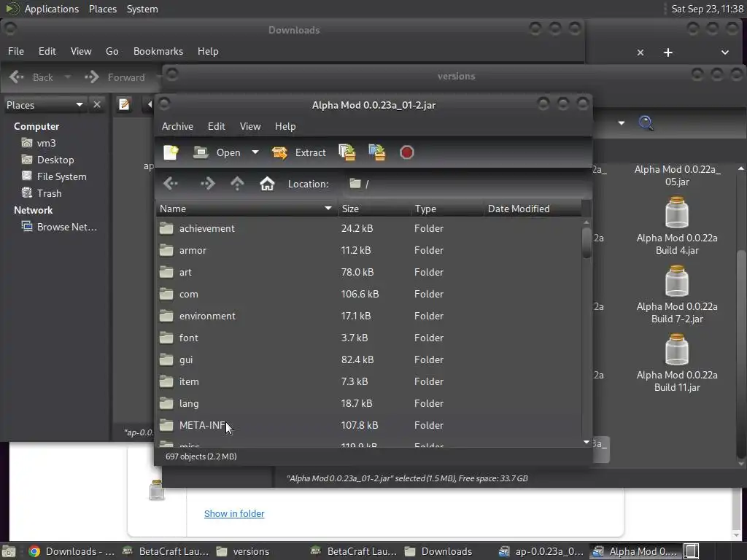Select the gui folder row
This screenshot has width=747, height=560.
pyautogui.click(x=368, y=360)
